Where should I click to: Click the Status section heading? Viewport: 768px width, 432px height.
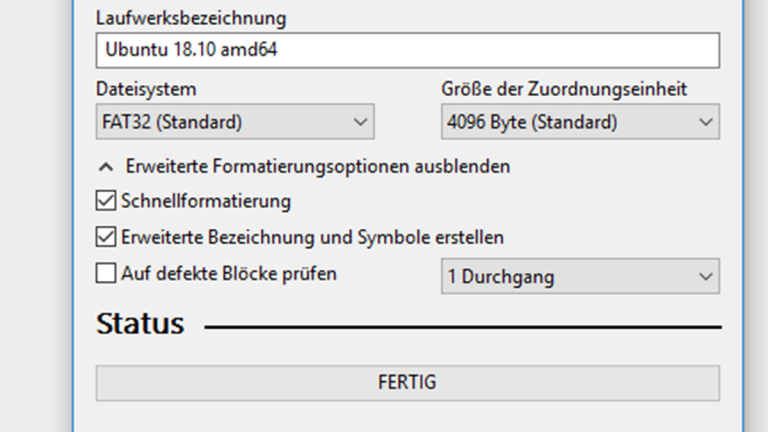tap(140, 324)
